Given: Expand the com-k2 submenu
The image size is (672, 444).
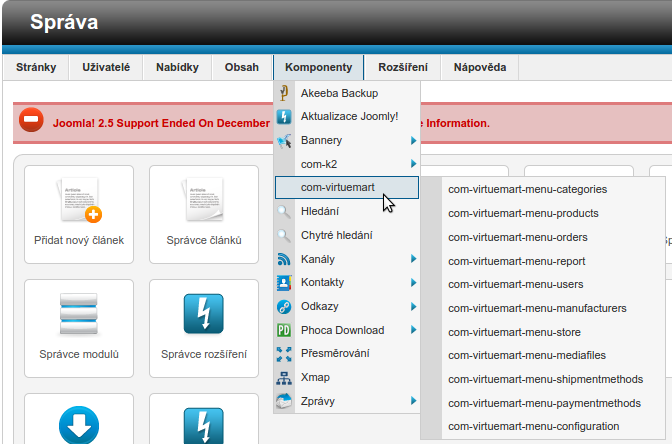Looking at the screenshot, I should [412, 164].
